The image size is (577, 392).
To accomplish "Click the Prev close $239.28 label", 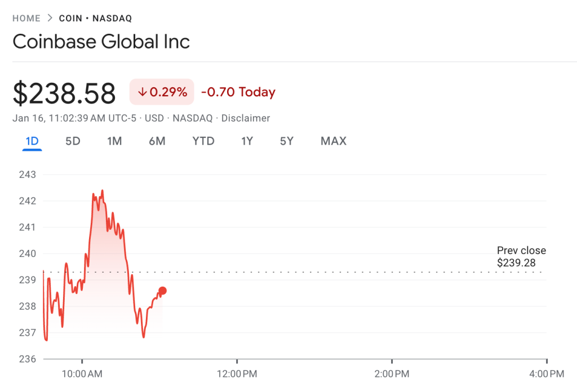I will click(521, 256).
